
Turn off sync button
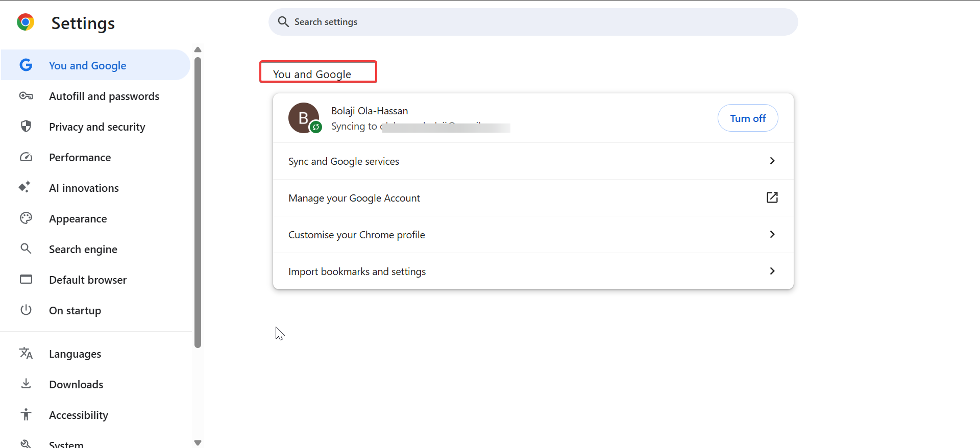click(747, 118)
